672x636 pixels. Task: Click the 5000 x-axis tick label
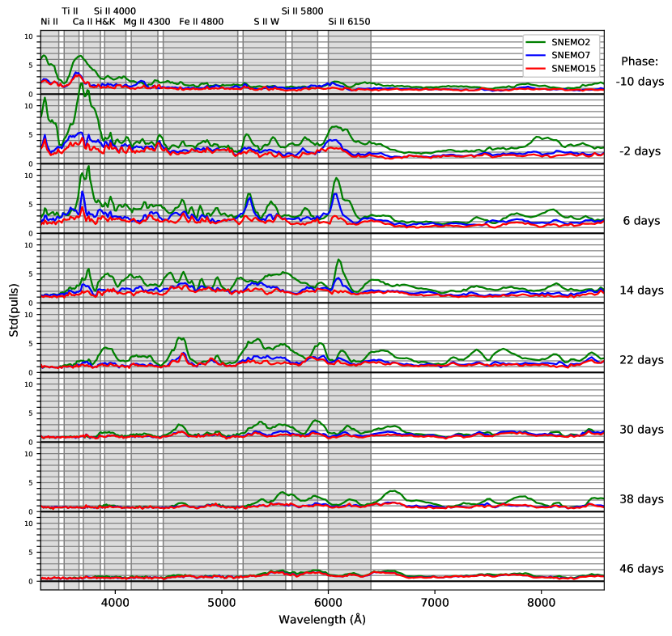pyautogui.click(x=222, y=603)
